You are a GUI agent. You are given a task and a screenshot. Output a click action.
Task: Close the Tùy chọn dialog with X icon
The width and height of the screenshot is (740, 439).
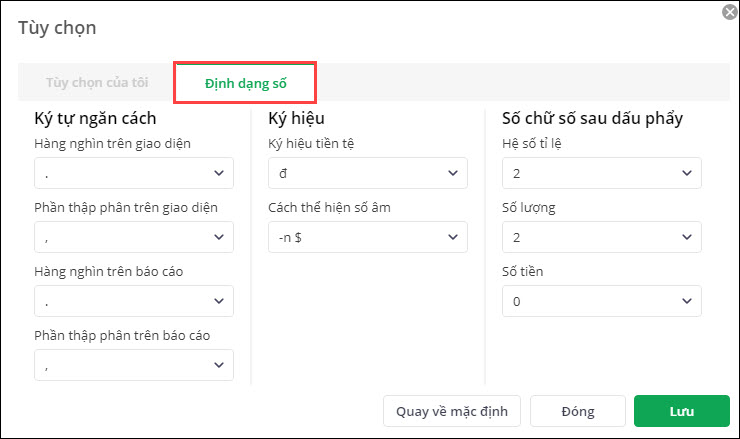point(729,11)
